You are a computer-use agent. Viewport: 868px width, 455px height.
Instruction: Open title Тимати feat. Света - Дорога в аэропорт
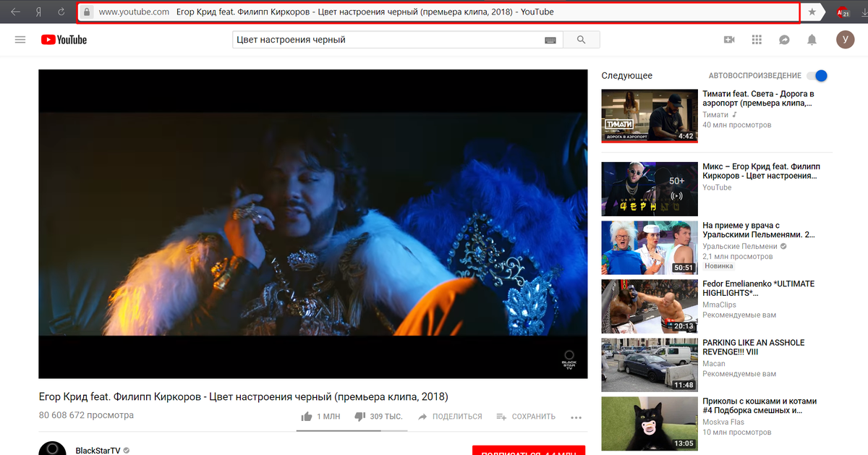pos(759,98)
